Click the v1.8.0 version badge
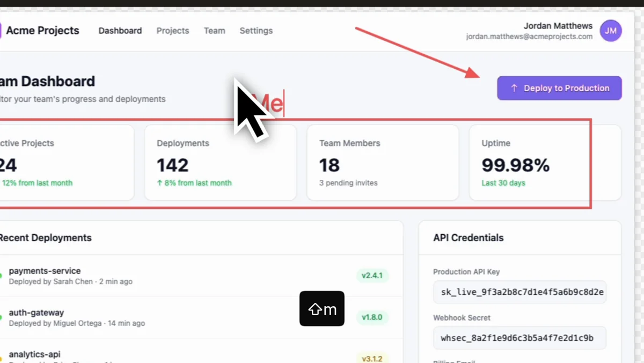This screenshot has width=644, height=363. click(372, 318)
